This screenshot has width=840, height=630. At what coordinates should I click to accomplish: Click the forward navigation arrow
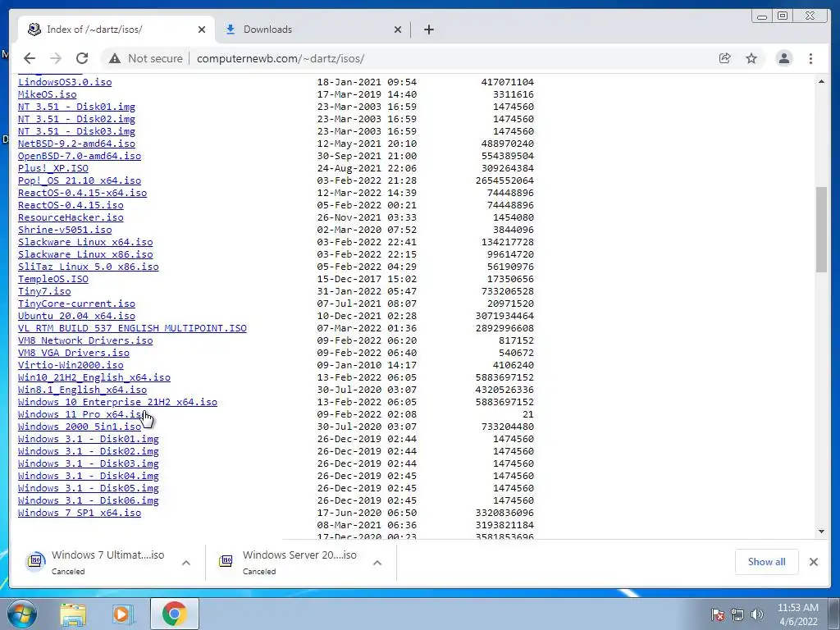(56, 58)
